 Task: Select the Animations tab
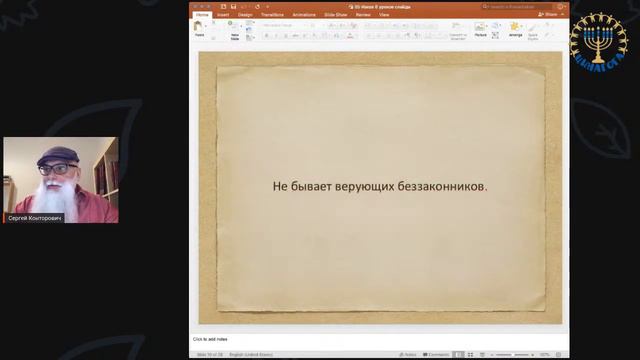point(304,15)
